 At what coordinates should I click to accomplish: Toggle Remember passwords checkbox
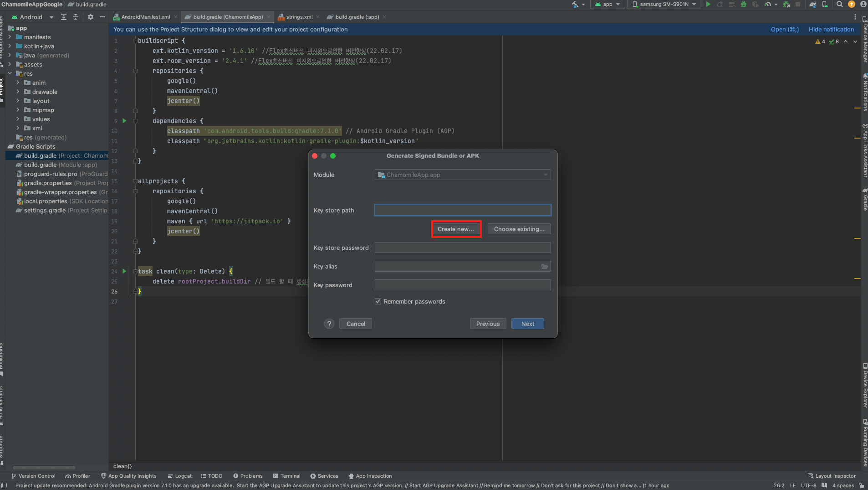pyautogui.click(x=378, y=302)
